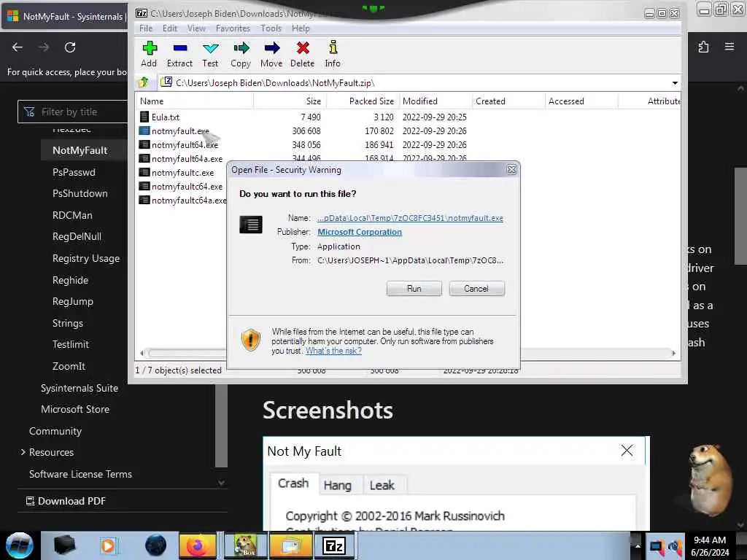Click the browser forward arrow
Screen dimensions: 747x560
[44, 47]
